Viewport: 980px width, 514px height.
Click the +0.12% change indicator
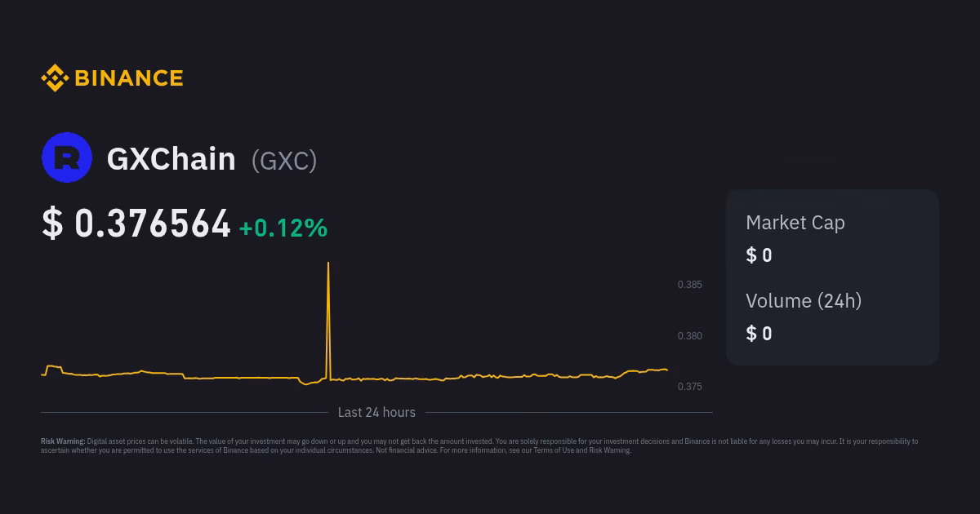pyautogui.click(x=283, y=228)
